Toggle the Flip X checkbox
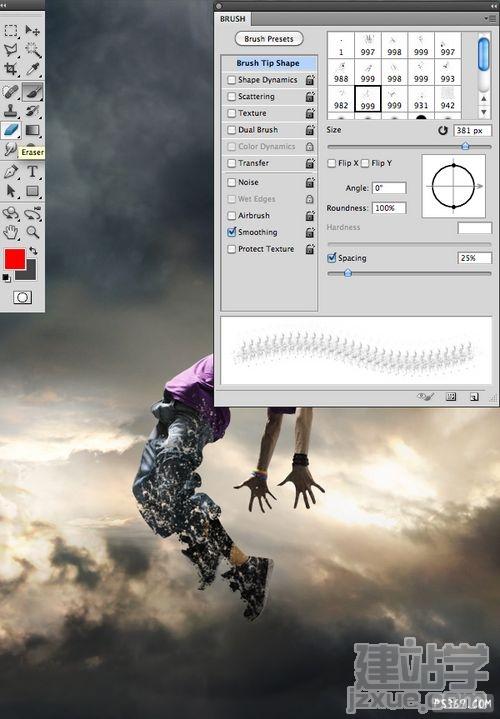The height and width of the screenshot is (719, 500). (x=332, y=163)
